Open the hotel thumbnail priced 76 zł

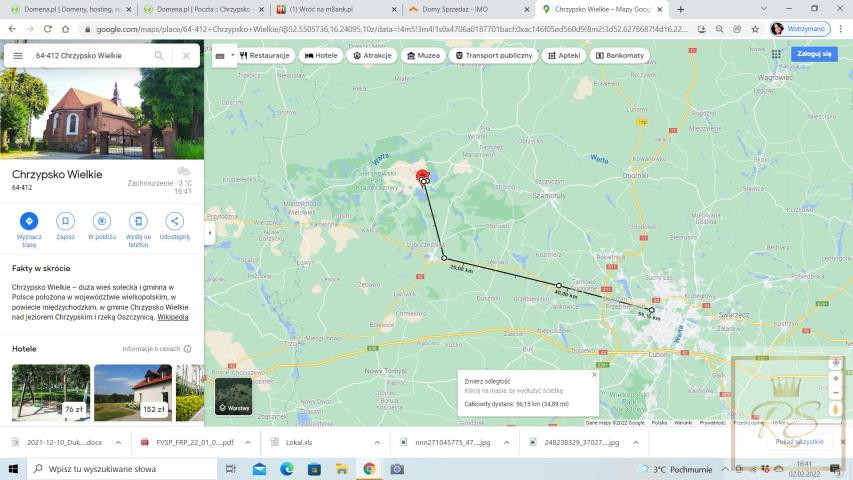click(51, 392)
